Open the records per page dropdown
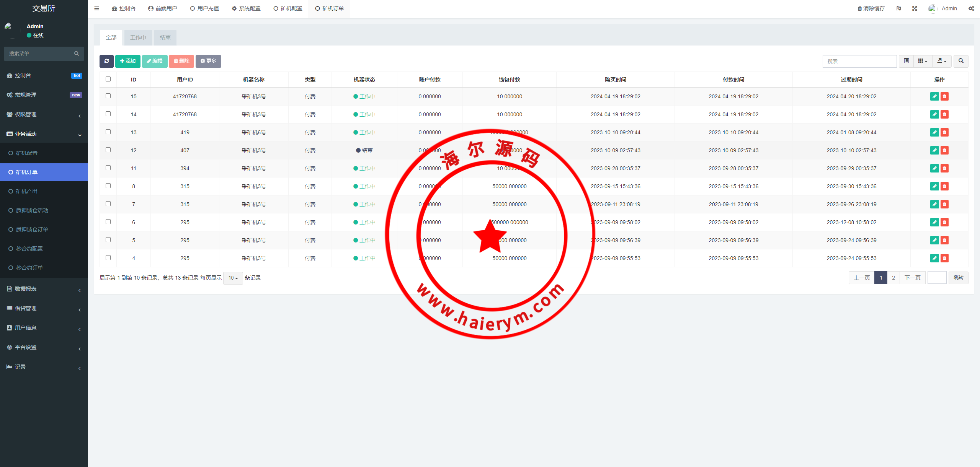Screen dimensions: 980x467 tap(233, 278)
